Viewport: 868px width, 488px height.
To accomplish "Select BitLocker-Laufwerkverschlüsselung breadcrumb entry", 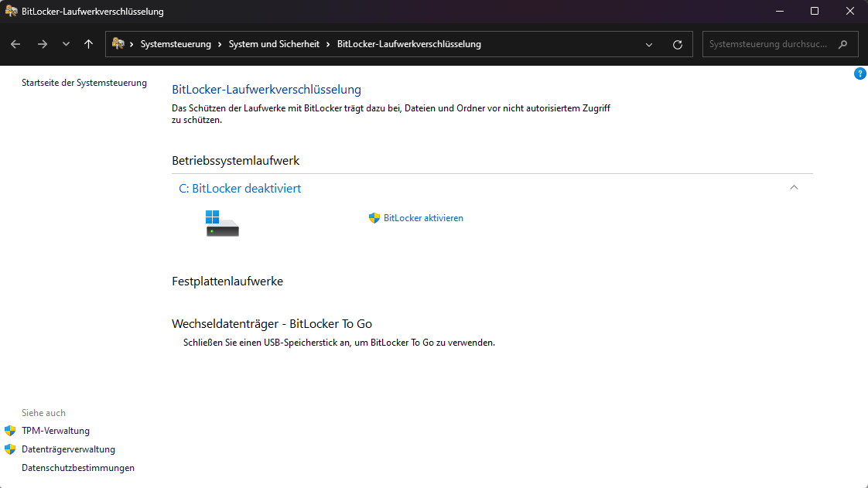I will (x=409, y=44).
